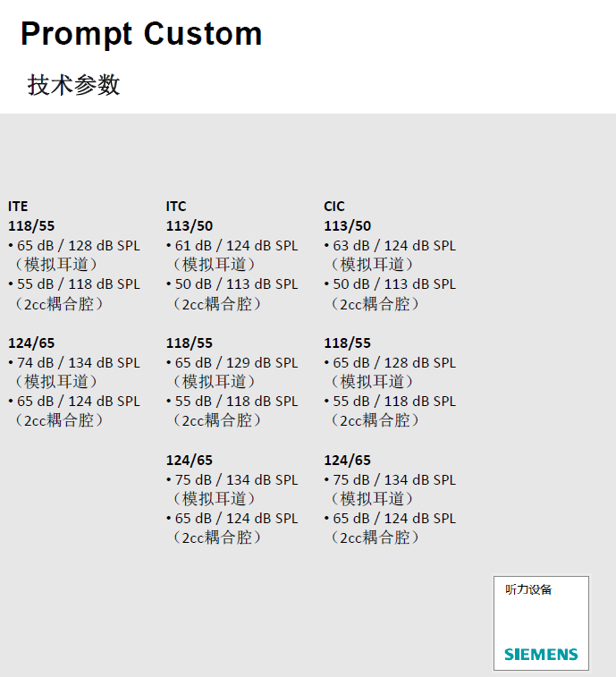
Task: Click 118/55 heading in CIC column
Action: (x=347, y=343)
